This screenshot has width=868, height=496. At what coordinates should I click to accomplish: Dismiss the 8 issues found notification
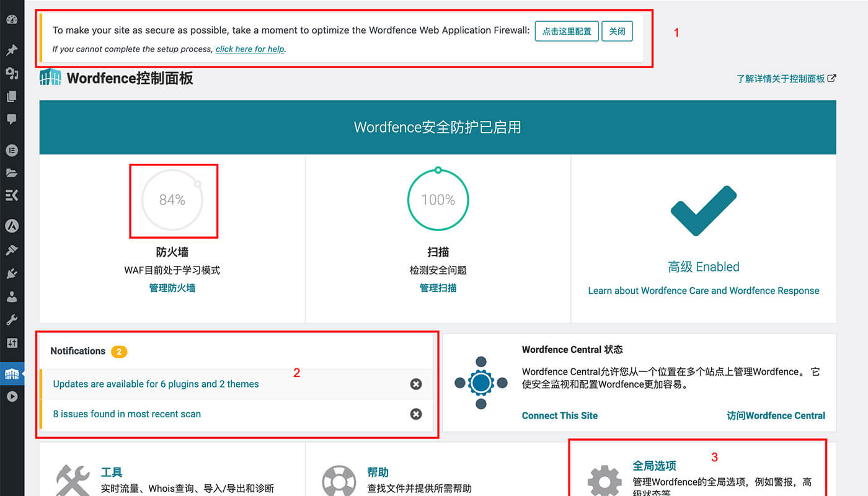coord(416,414)
